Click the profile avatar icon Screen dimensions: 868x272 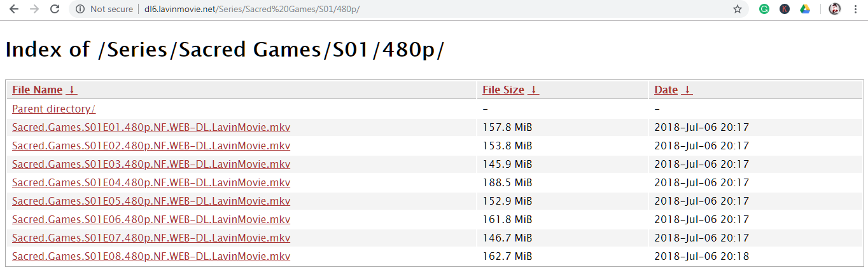point(835,9)
